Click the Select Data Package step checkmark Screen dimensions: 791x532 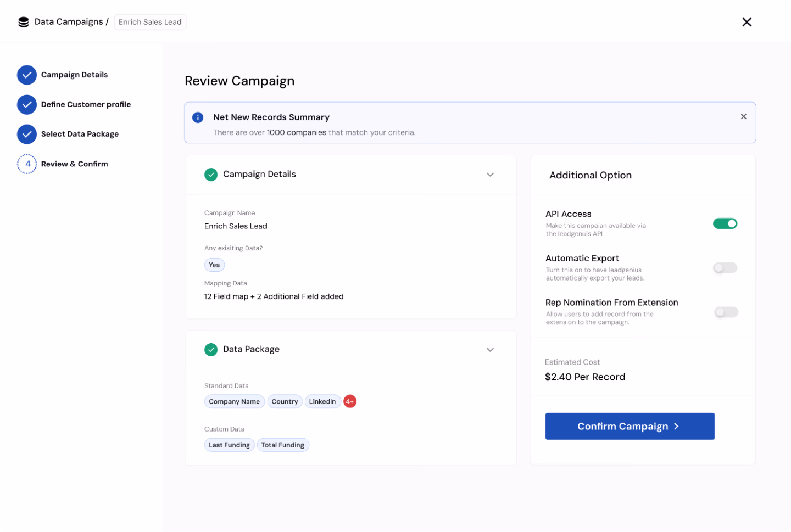[x=26, y=134]
